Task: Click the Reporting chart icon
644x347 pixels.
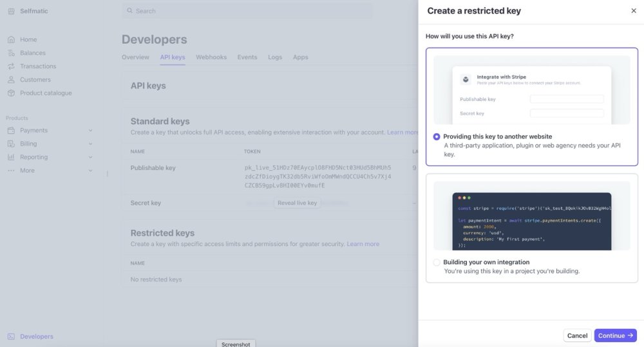Action: pos(11,157)
